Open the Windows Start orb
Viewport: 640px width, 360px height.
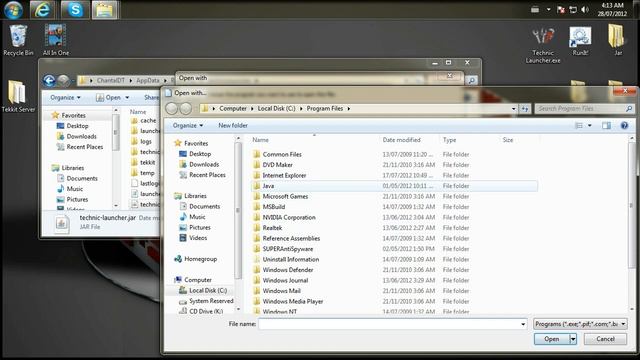[x=13, y=10]
